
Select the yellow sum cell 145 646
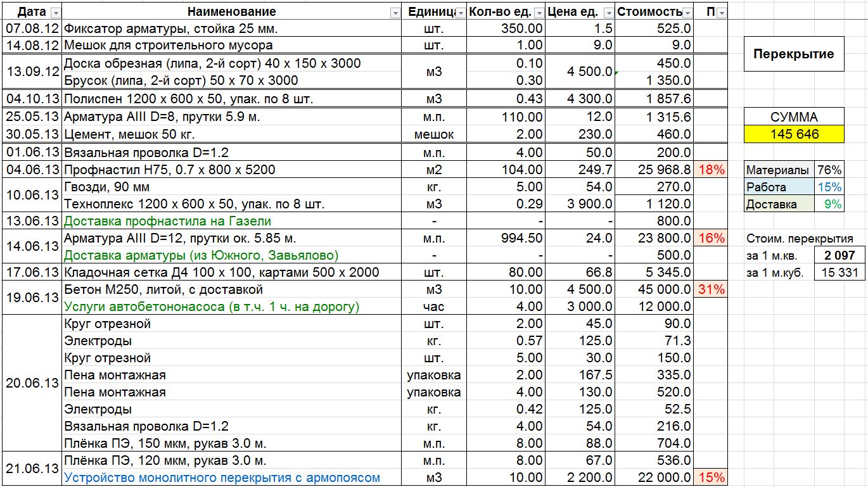(x=794, y=134)
